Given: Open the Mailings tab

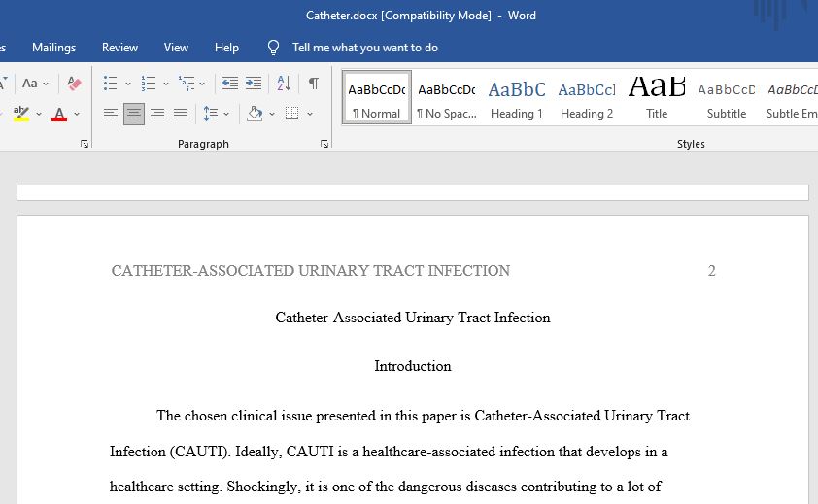Looking at the screenshot, I should click(53, 48).
